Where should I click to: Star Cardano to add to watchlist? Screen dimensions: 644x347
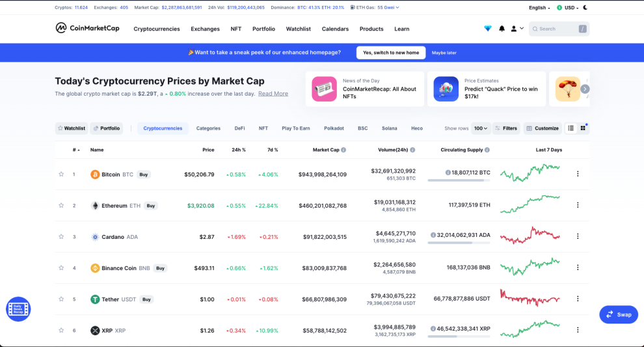61,237
